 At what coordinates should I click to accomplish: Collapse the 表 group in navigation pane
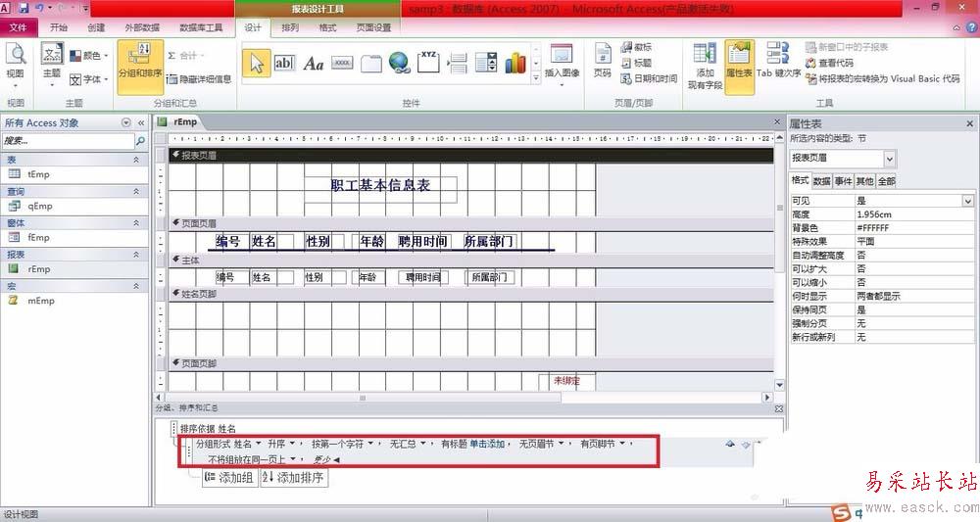[x=136, y=160]
